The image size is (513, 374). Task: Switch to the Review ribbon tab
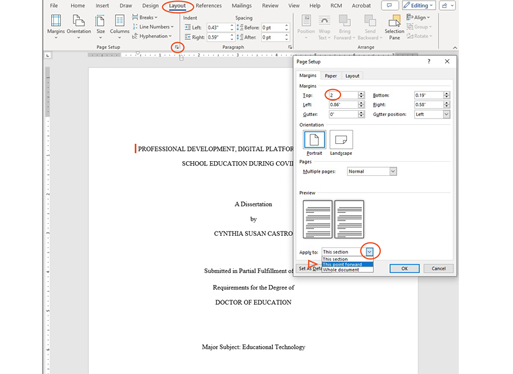(270, 6)
